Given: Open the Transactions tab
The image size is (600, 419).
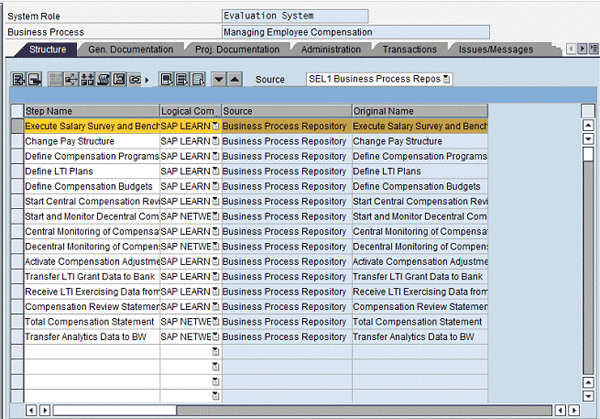Looking at the screenshot, I should [409, 49].
